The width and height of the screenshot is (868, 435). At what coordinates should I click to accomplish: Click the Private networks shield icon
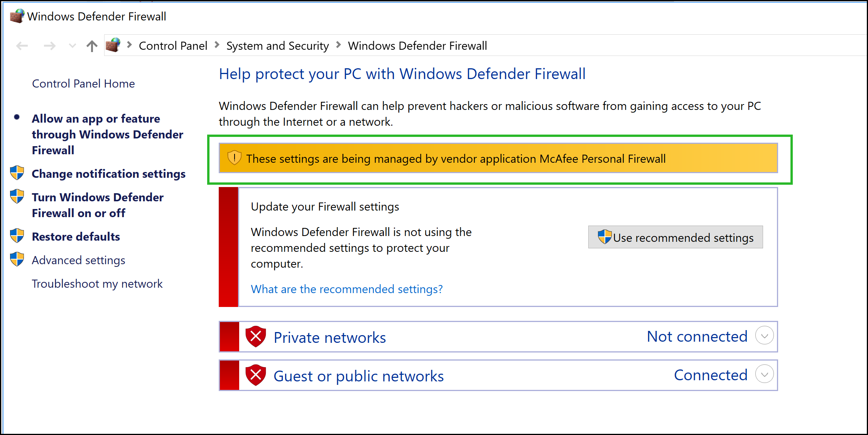[x=257, y=336]
